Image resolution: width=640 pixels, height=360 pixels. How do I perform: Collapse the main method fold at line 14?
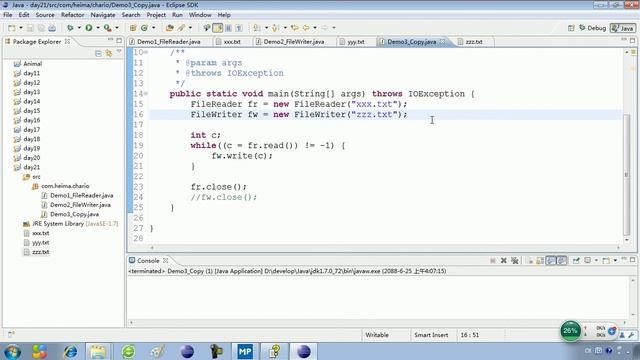(146, 94)
